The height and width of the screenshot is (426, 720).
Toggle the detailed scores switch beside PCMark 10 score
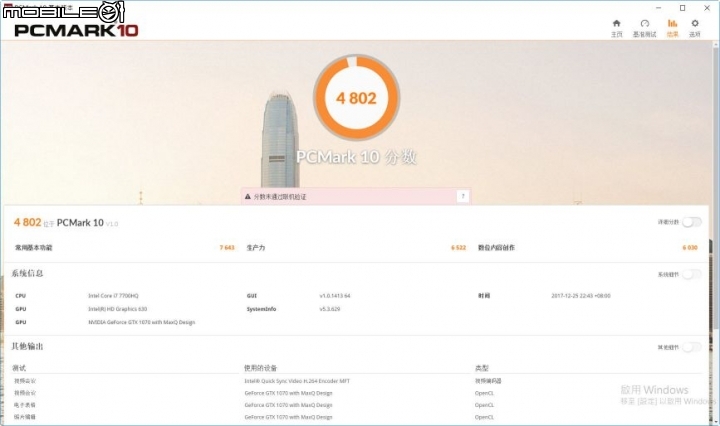tap(691, 222)
